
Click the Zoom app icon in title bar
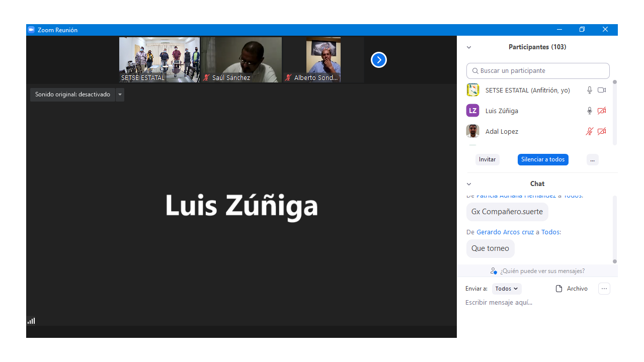pyautogui.click(x=31, y=30)
